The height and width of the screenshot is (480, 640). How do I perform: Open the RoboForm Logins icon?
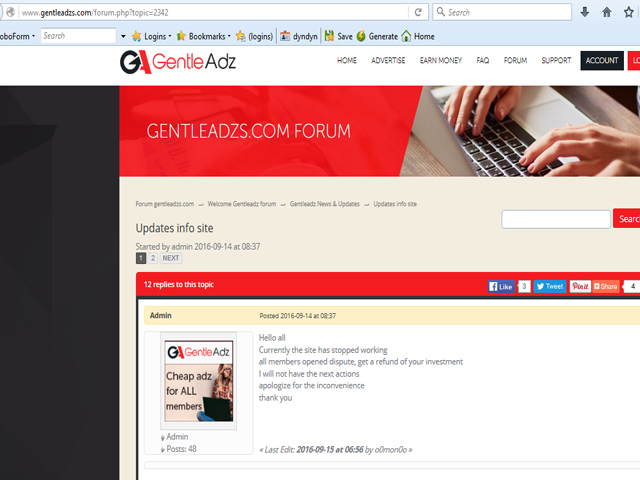(x=136, y=36)
